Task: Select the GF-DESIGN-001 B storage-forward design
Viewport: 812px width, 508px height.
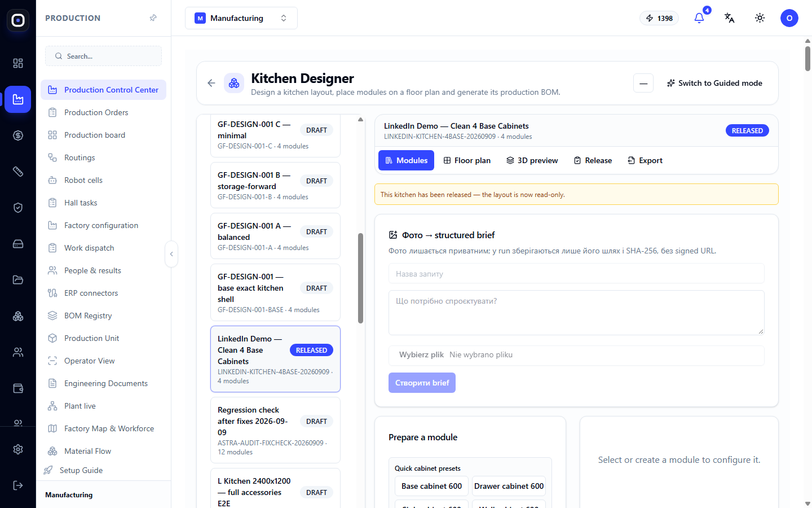Action: pyautogui.click(x=275, y=185)
